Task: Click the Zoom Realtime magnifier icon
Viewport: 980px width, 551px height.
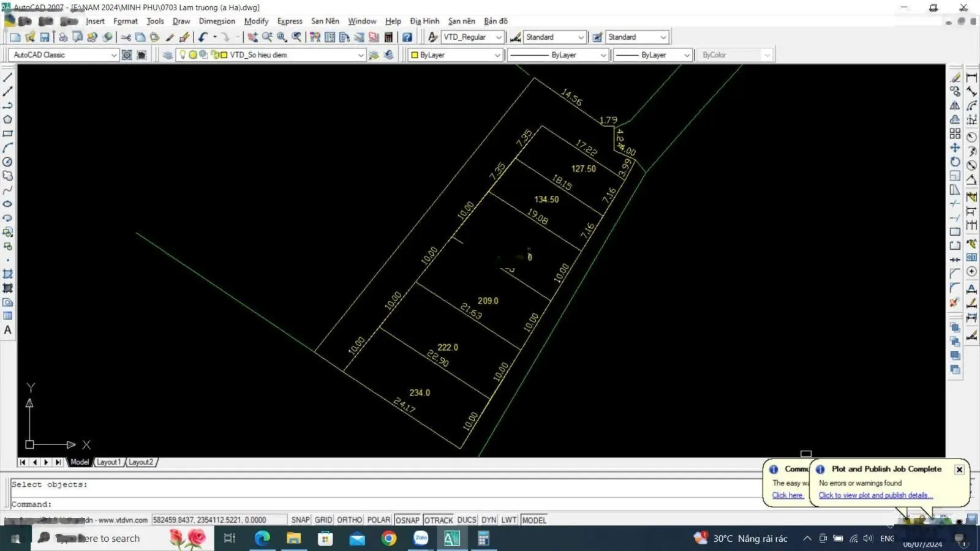Action: 267,37
